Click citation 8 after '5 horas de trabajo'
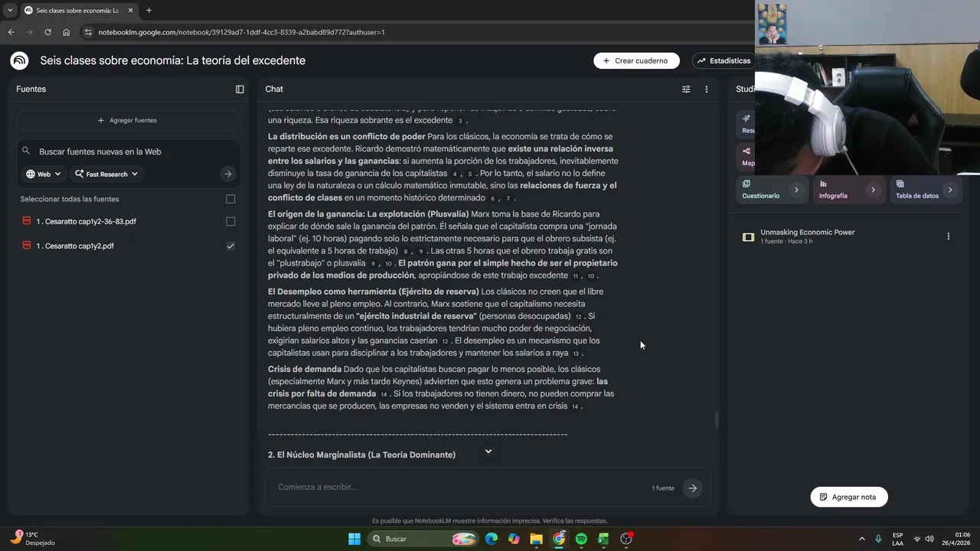This screenshot has height=551, width=980. [x=405, y=252]
